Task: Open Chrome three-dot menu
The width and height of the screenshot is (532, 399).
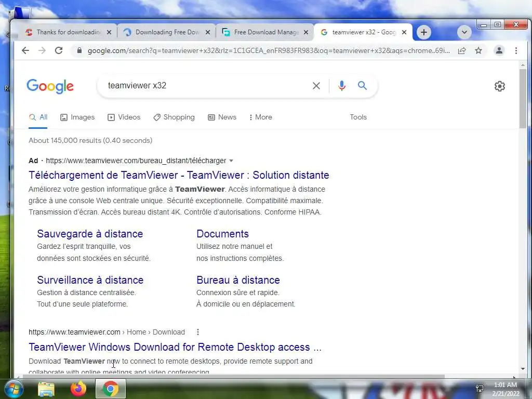Action: [x=516, y=50]
